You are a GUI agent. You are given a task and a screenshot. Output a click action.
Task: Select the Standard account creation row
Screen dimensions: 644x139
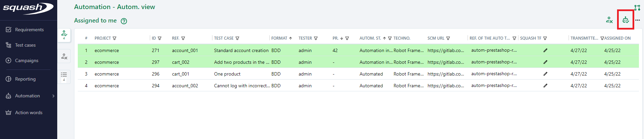pos(241,50)
